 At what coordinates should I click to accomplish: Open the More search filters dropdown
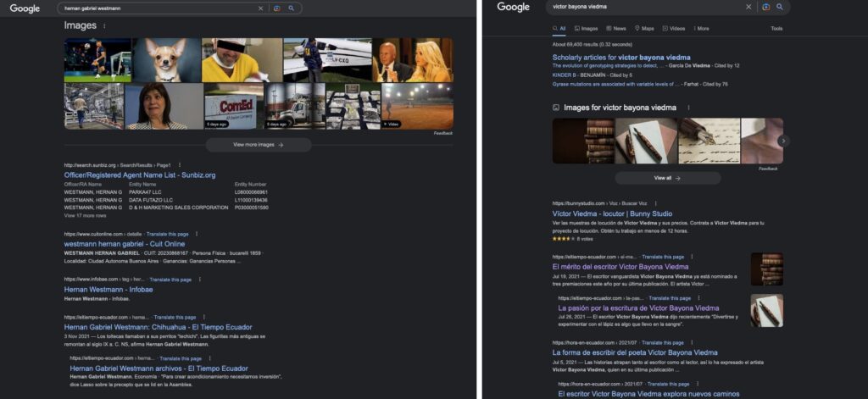(700, 29)
